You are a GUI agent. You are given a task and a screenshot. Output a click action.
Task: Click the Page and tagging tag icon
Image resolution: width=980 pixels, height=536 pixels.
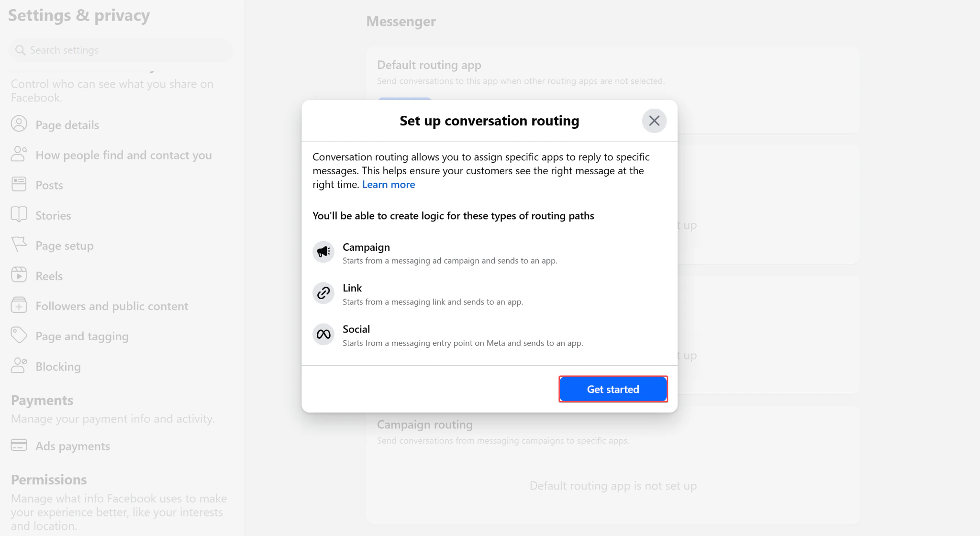pos(19,335)
